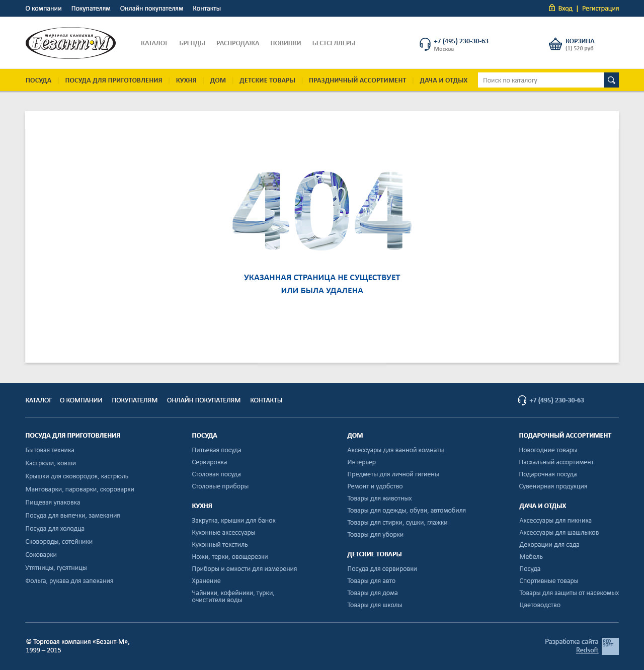The width and height of the screenshot is (644, 670).
Task: Open the БРЕНДЫ header menu item
Action: click(x=192, y=43)
